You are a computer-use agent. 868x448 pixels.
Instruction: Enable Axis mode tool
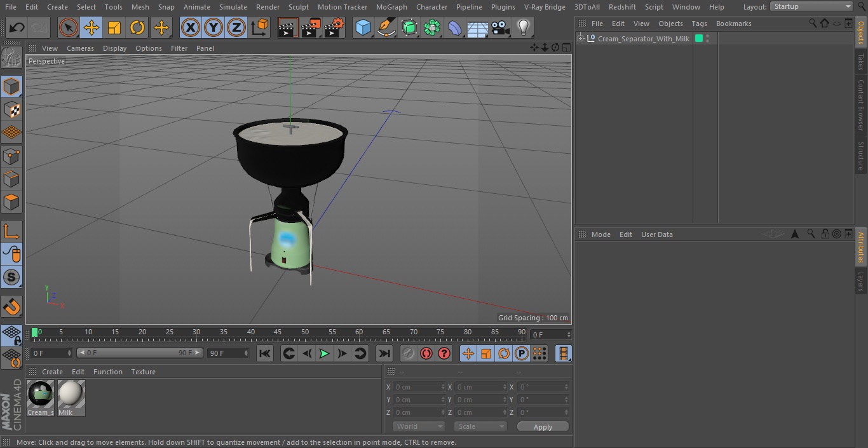pyautogui.click(x=11, y=231)
